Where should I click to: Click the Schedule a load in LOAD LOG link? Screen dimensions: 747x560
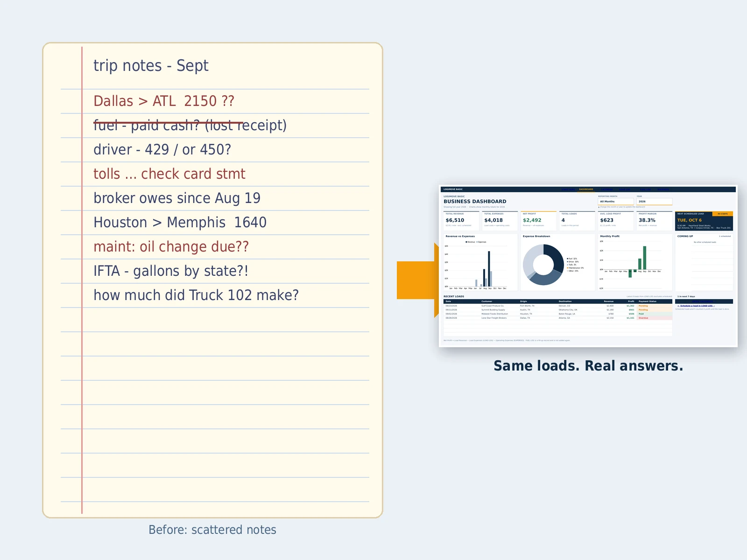[x=696, y=306]
